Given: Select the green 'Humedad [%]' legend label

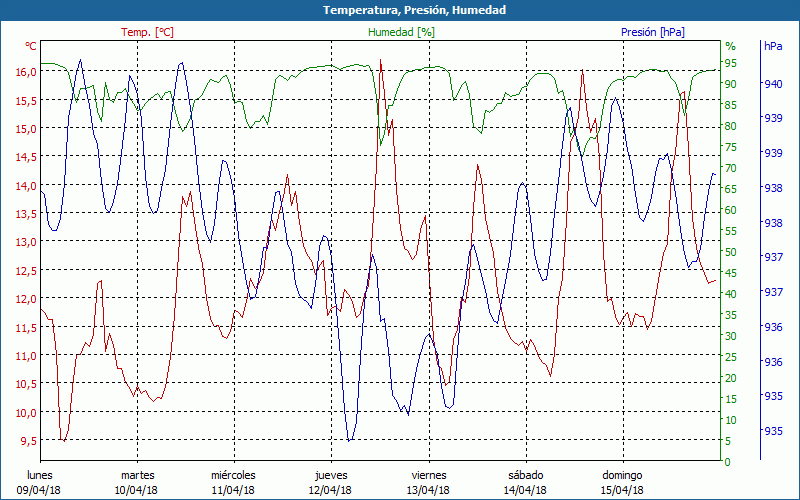Looking at the screenshot, I should coord(401,32).
